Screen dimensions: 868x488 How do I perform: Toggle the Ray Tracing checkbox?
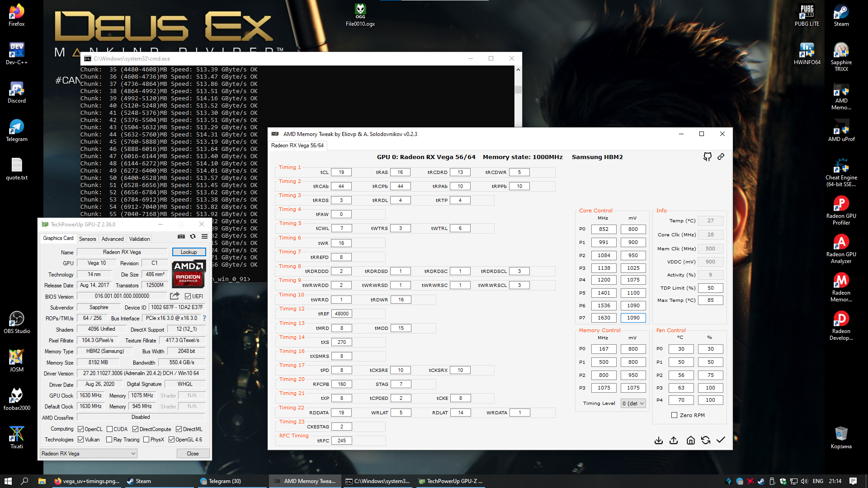109,440
